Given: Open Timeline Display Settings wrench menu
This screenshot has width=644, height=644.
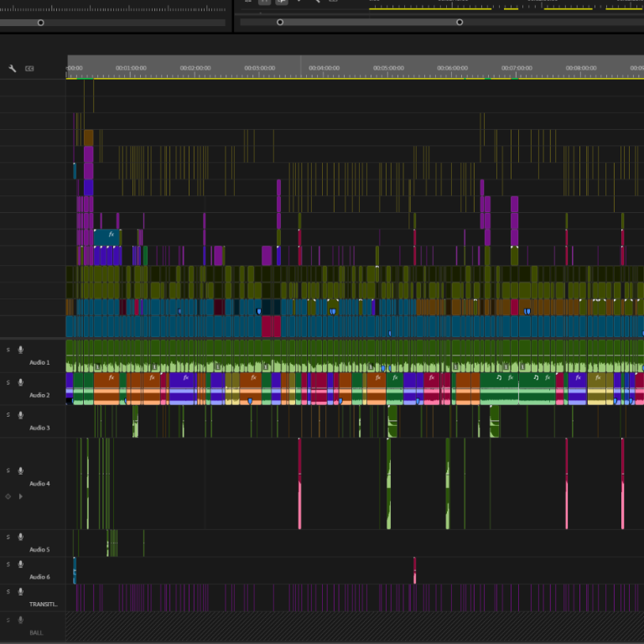Looking at the screenshot, I should tap(12, 69).
